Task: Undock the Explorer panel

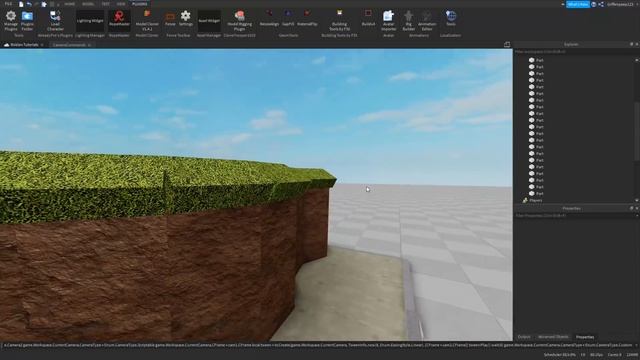Action: click(631, 44)
